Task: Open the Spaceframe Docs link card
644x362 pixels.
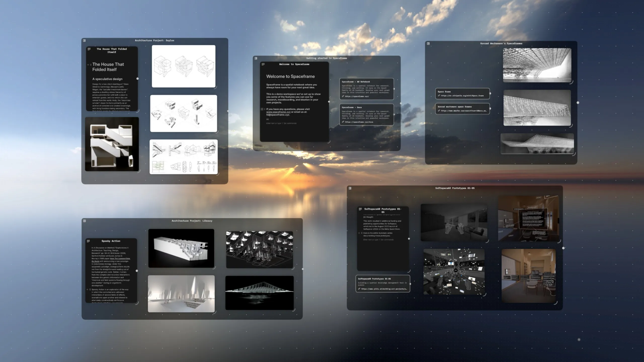Action: tap(366, 114)
